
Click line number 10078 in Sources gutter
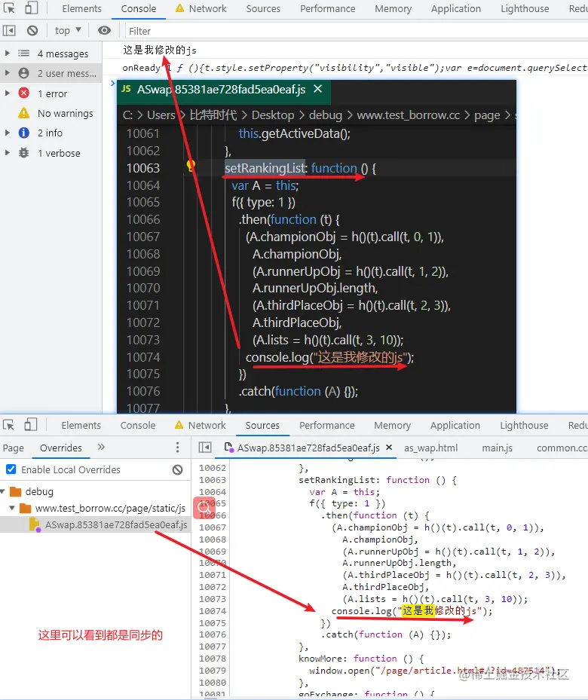(213, 659)
